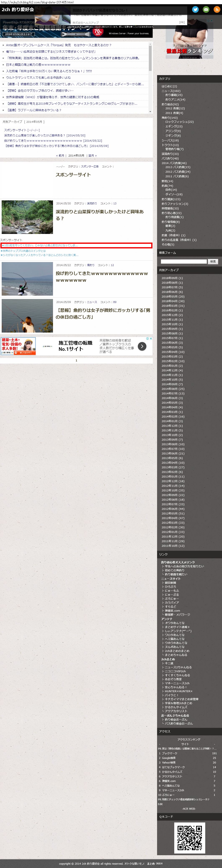Open monthly archive 2018年04月 (30)
The width and height of the screenshot is (222, 868).
tap(173, 301)
